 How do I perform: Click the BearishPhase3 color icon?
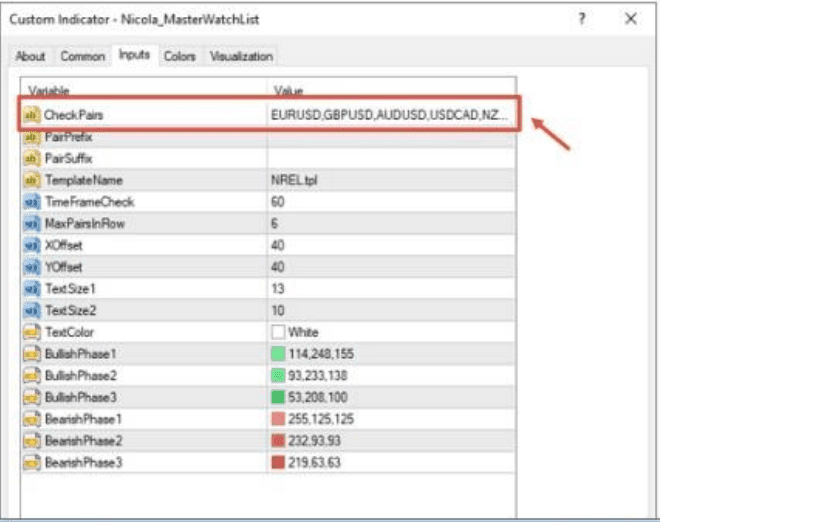click(31, 462)
